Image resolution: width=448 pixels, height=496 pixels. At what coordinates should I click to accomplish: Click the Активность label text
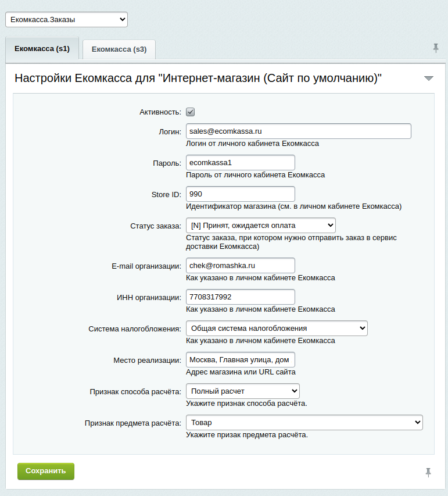(x=160, y=112)
